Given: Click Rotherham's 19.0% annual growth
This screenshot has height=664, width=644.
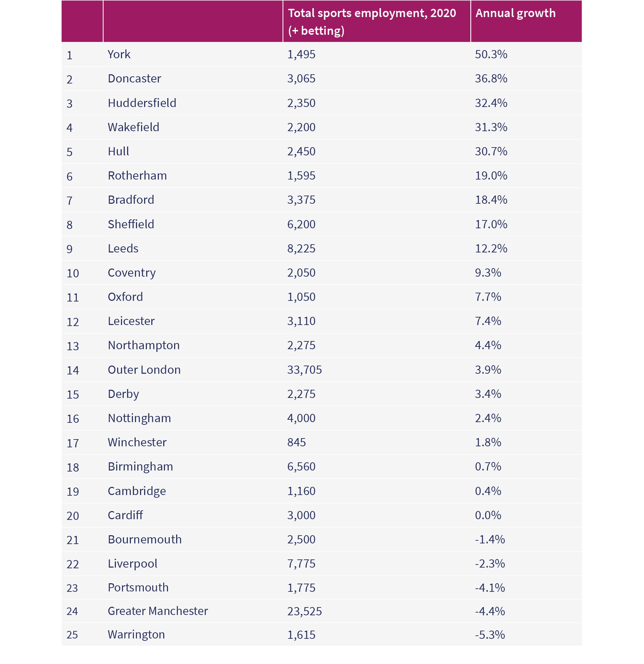Looking at the screenshot, I should tap(491, 175).
